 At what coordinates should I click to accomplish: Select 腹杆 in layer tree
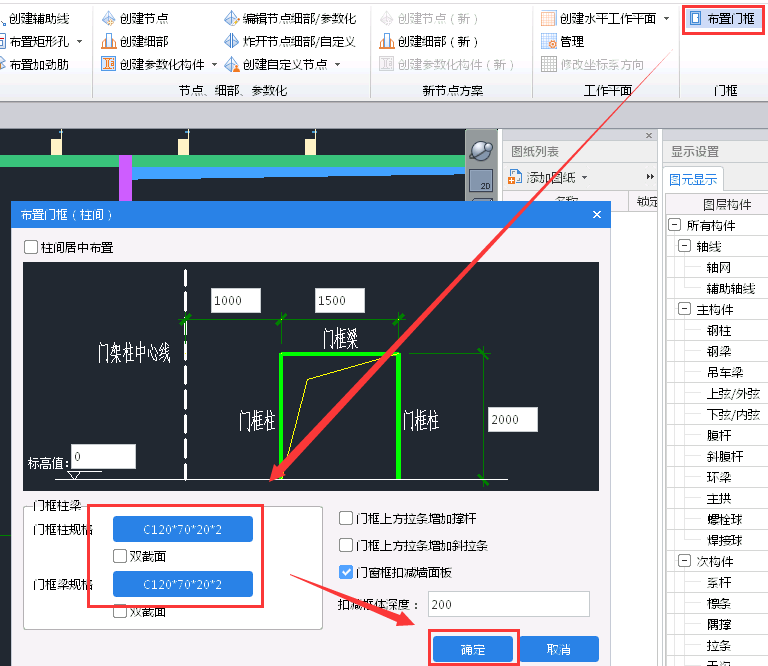click(719, 435)
